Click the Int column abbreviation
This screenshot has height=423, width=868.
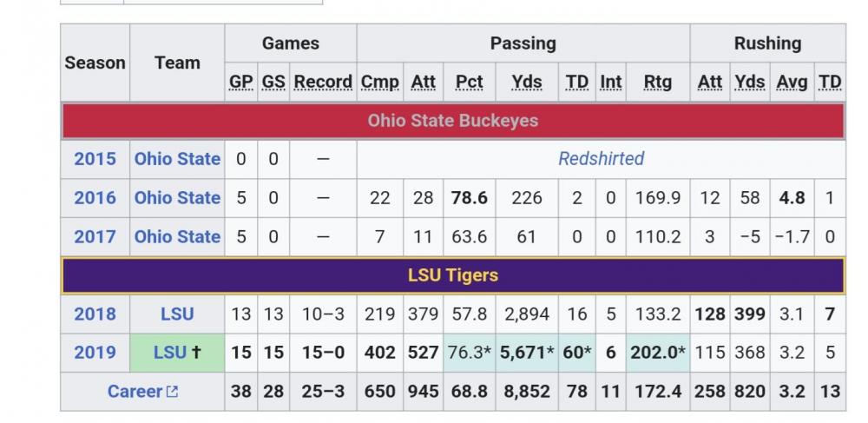point(611,83)
